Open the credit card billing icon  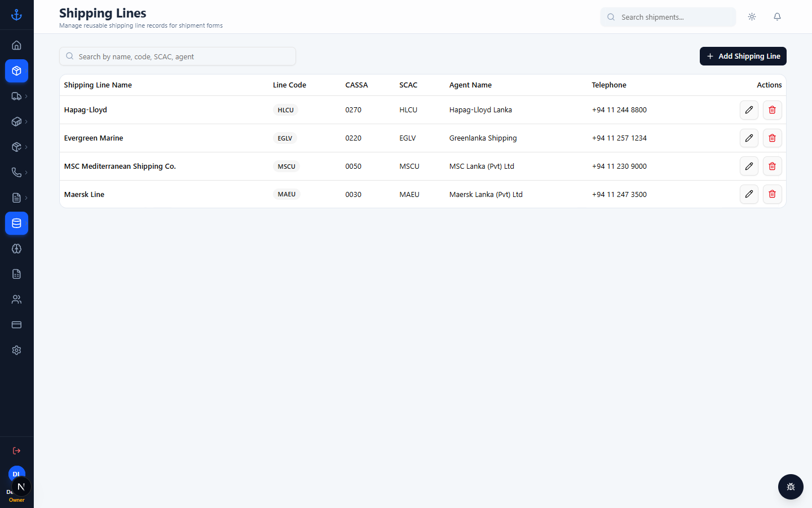point(16,325)
